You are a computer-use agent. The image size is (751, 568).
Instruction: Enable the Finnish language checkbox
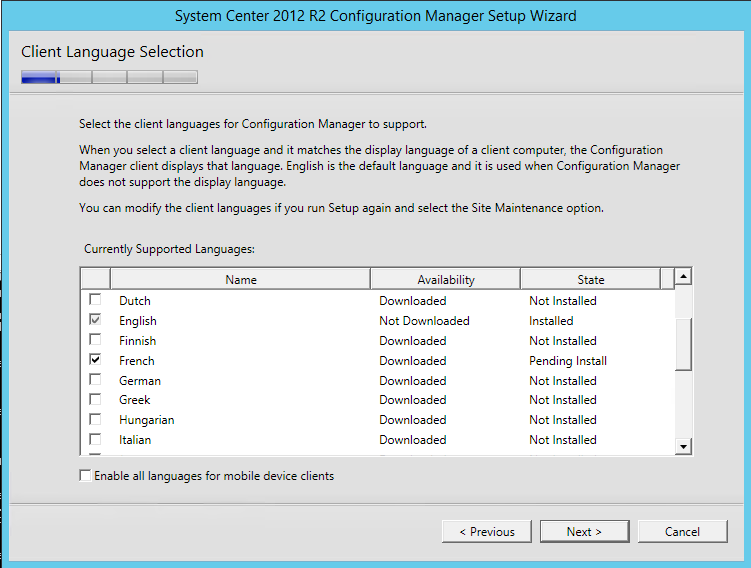[95, 340]
